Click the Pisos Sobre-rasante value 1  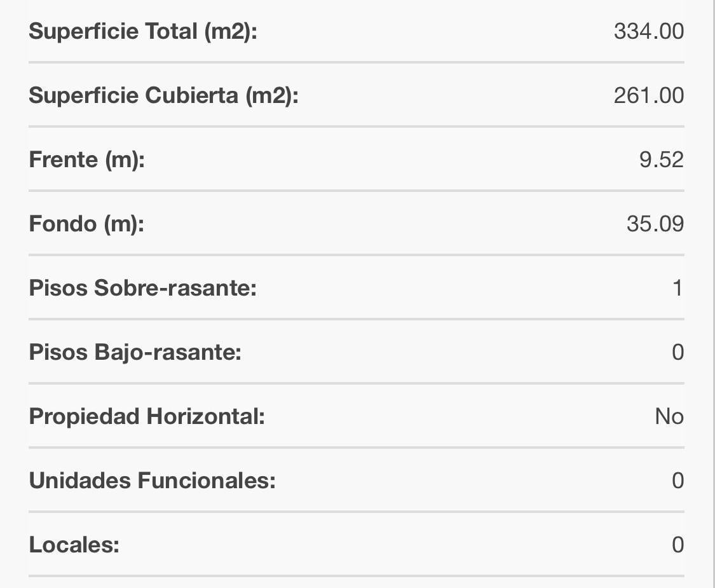(x=678, y=289)
